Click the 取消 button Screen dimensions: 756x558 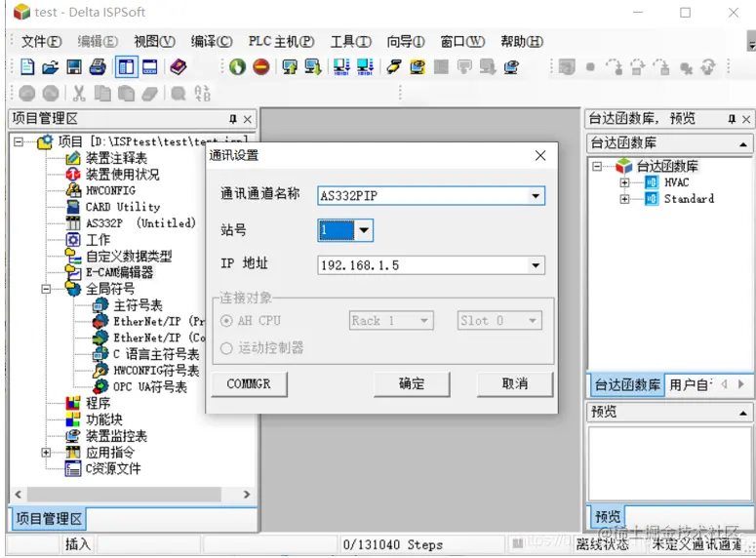[x=514, y=384]
